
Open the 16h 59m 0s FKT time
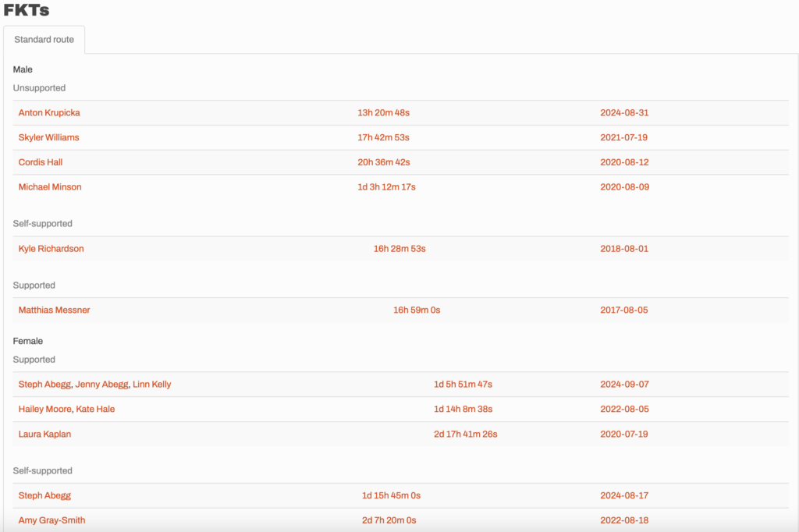click(x=417, y=310)
